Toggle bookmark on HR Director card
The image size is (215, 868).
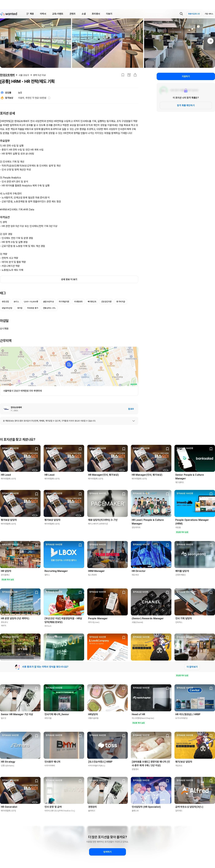coord(168,545)
